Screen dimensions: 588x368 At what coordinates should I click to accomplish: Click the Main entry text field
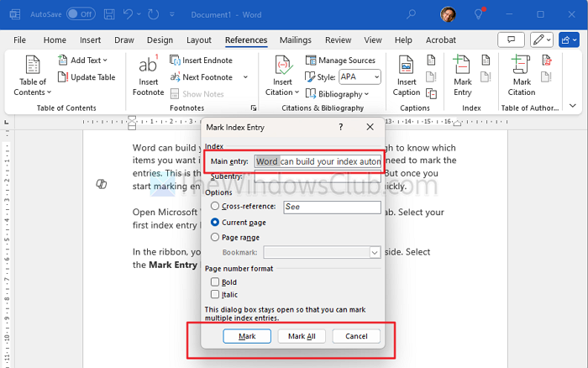318,161
